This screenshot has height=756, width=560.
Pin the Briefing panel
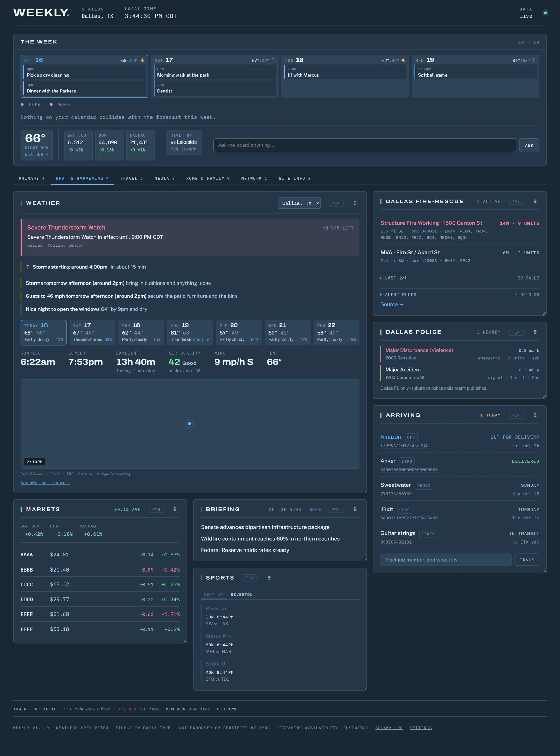[x=336, y=509]
